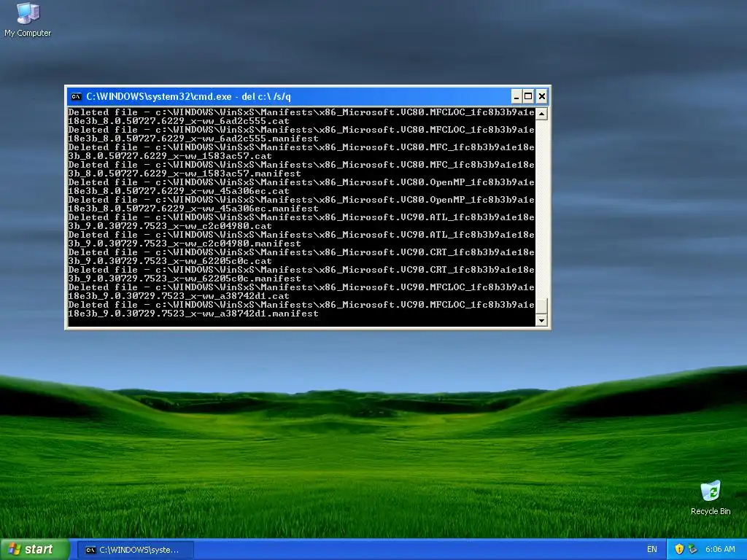Image resolution: width=747 pixels, height=560 pixels.
Task: Click the last line ending '_a38742d1.manifest'
Action: coord(193,314)
